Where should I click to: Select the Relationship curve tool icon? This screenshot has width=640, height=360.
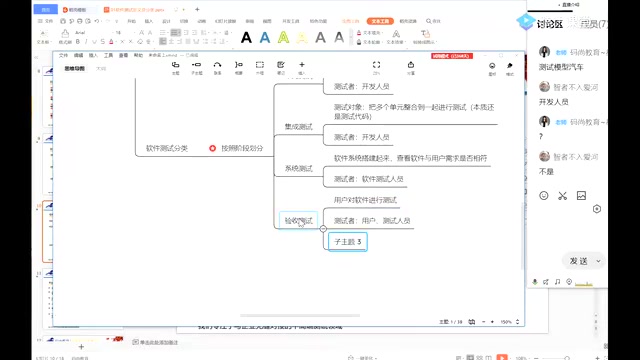coord(218,65)
